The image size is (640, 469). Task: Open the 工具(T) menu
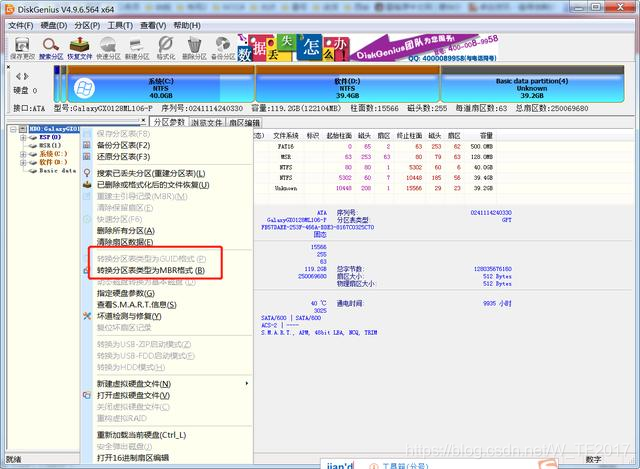point(120,26)
